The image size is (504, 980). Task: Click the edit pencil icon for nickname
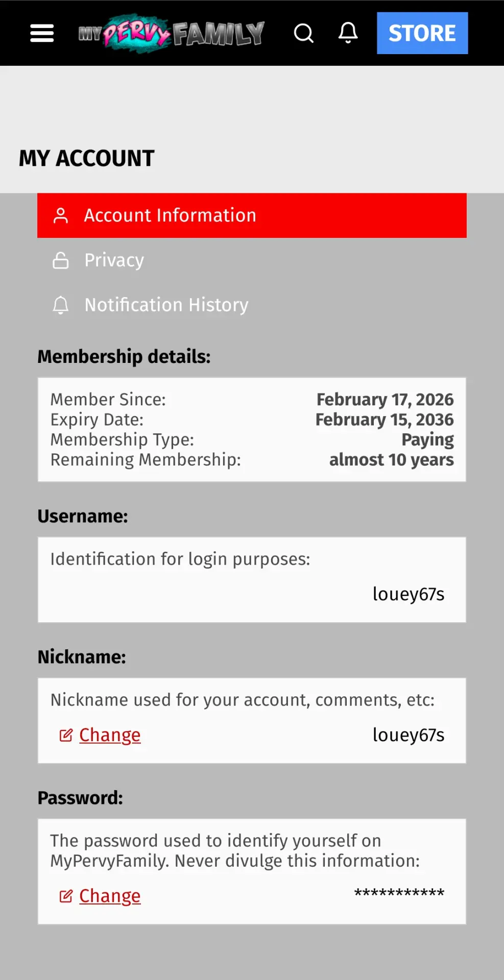click(66, 735)
